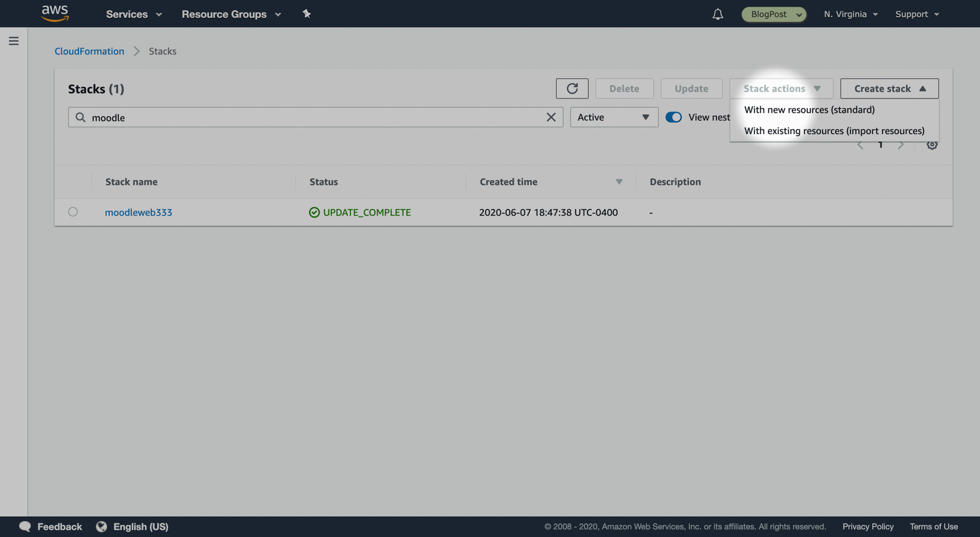Open the Privacy Policy link
This screenshot has width=980, height=537.
(868, 527)
